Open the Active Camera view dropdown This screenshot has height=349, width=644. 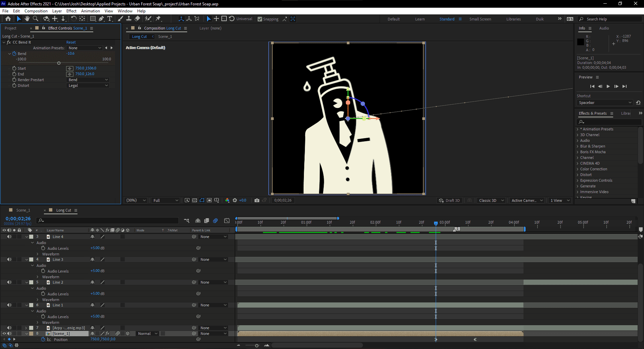pyautogui.click(x=527, y=200)
